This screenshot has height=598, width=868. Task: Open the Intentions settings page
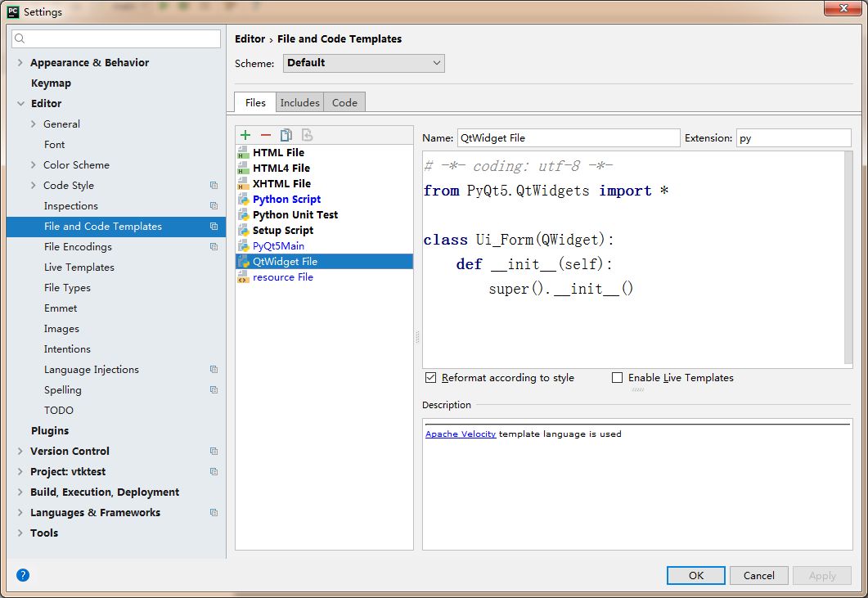[x=67, y=348]
